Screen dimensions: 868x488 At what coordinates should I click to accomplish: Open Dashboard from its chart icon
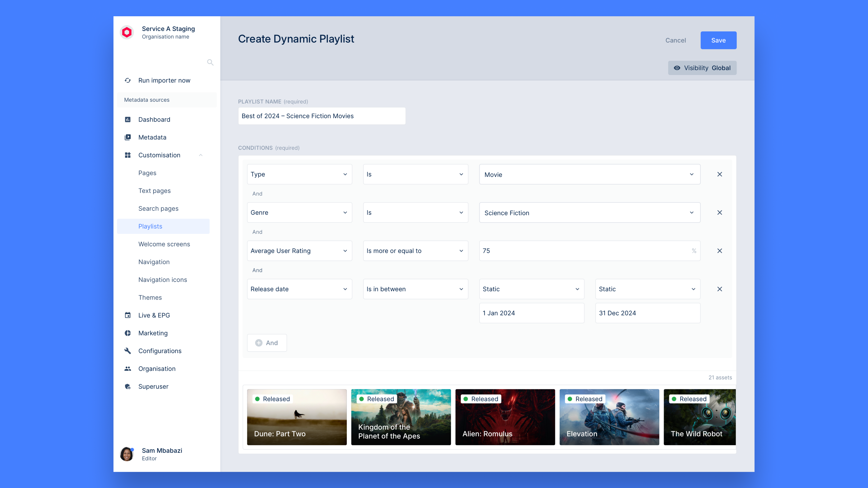tap(128, 120)
